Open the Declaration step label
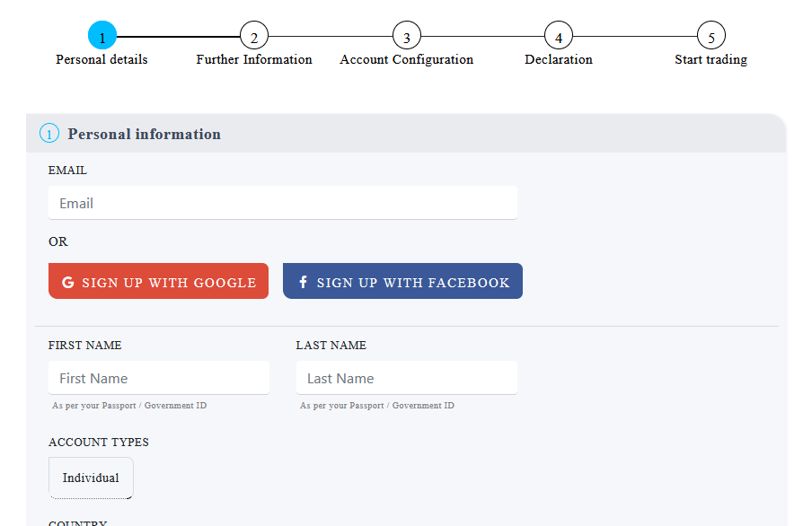The height and width of the screenshot is (526, 812). pos(559,59)
